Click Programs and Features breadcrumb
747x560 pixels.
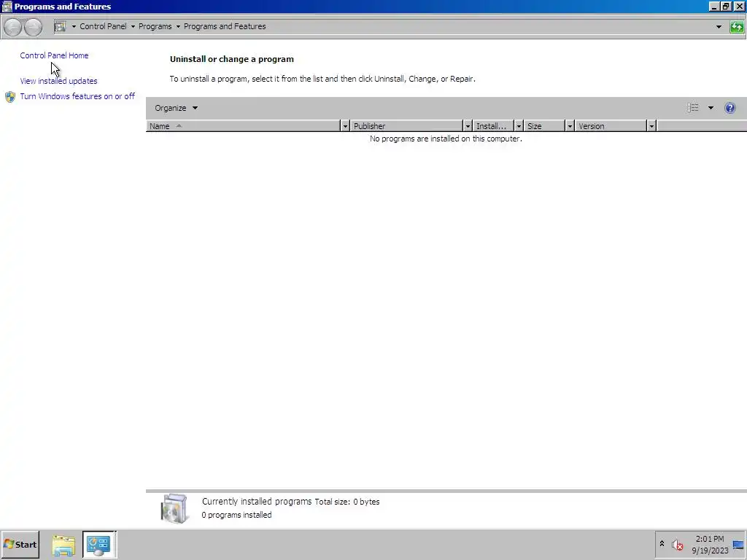click(225, 27)
